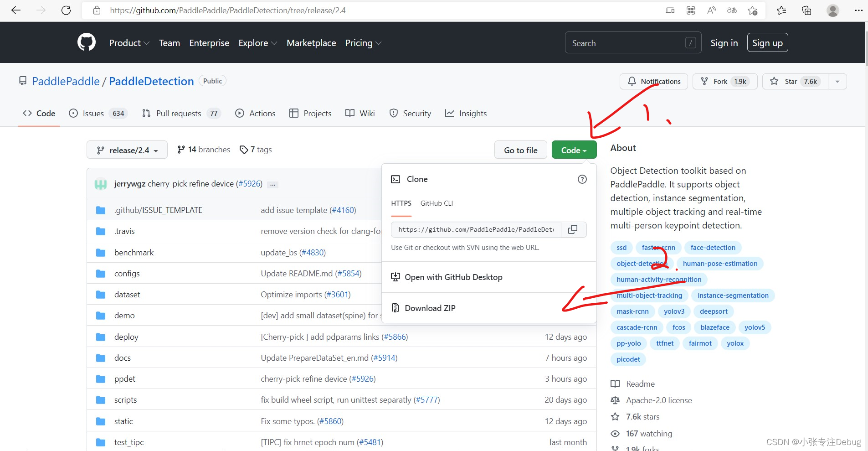This screenshot has width=868, height=451.
Task: Click the folder icon next to deploy
Action: (101, 337)
